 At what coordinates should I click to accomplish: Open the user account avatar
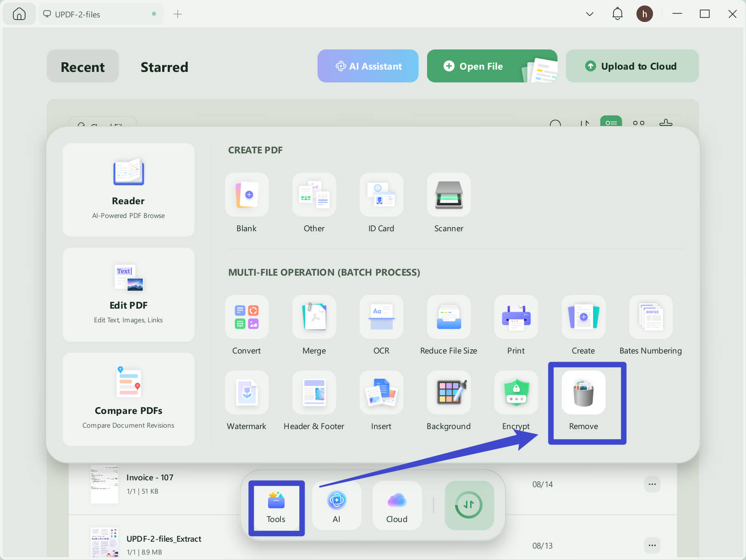[x=644, y=14]
